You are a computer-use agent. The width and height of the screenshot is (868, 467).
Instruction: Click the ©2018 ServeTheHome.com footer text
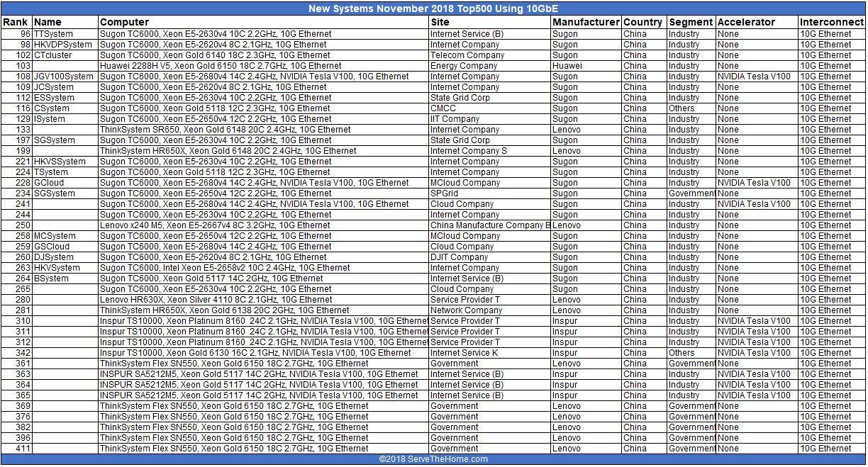click(x=433, y=459)
